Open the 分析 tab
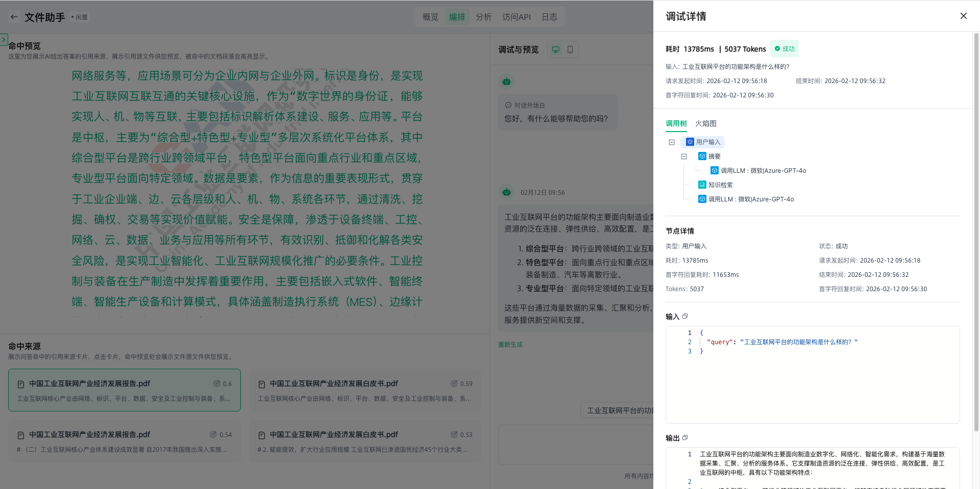The width and height of the screenshot is (980, 489). click(x=483, y=17)
